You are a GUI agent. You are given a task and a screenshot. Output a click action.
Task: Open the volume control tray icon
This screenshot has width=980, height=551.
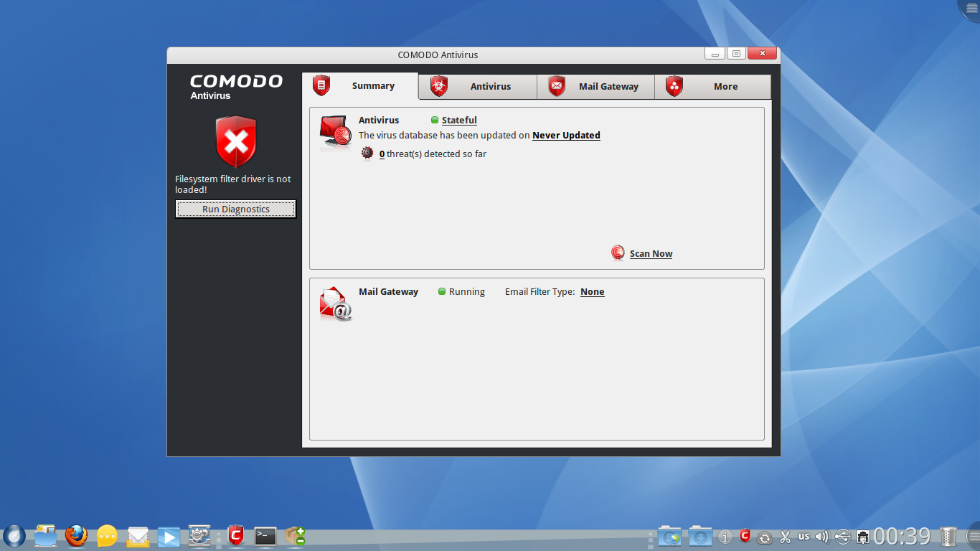[822, 537]
